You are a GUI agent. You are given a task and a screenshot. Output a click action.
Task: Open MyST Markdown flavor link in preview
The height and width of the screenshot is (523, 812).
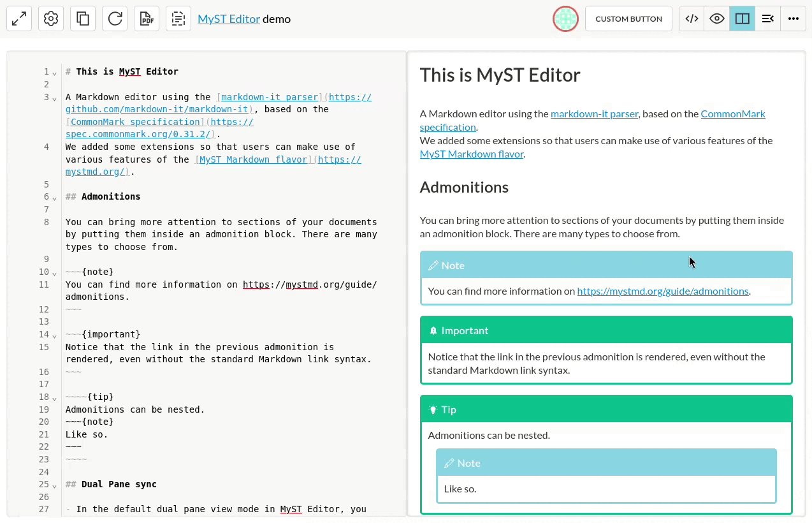click(472, 154)
